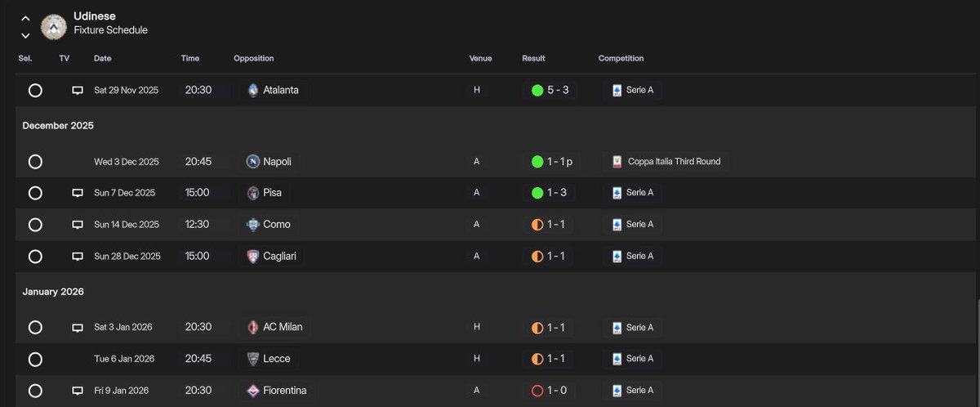Open the 1 - 1 p Napoli result
The height and width of the screenshot is (407, 980).
pos(552,162)
